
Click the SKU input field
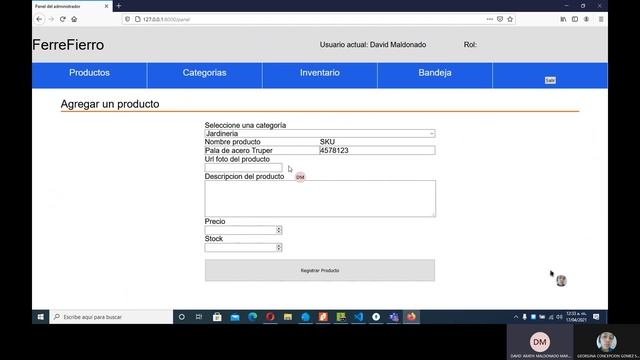coord(378,151)
